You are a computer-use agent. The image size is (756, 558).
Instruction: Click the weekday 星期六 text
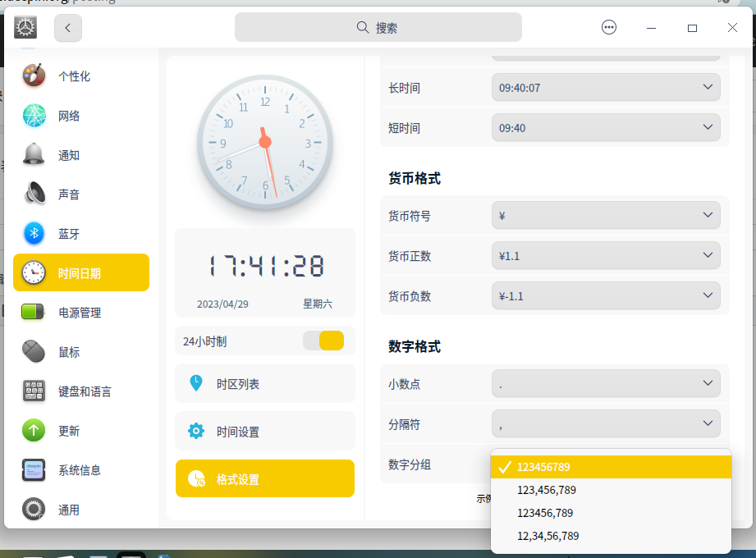317,304
